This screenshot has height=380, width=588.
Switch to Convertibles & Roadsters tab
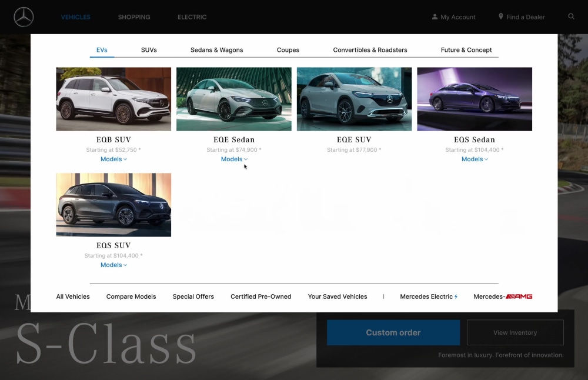370,50
